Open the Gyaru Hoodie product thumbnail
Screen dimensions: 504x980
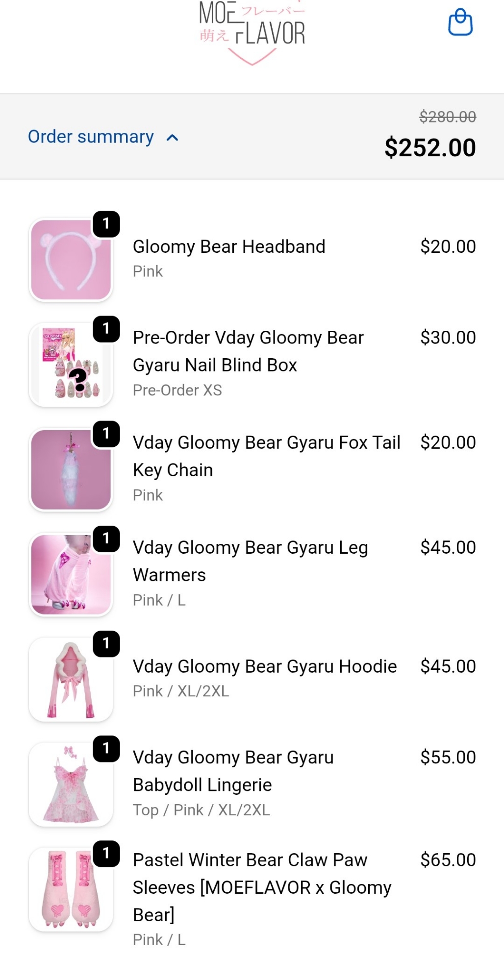pos(71,679)
